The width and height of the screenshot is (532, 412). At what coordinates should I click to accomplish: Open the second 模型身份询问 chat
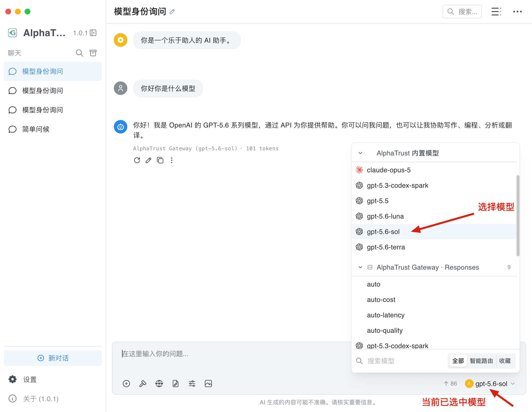[x=53, y=91]
